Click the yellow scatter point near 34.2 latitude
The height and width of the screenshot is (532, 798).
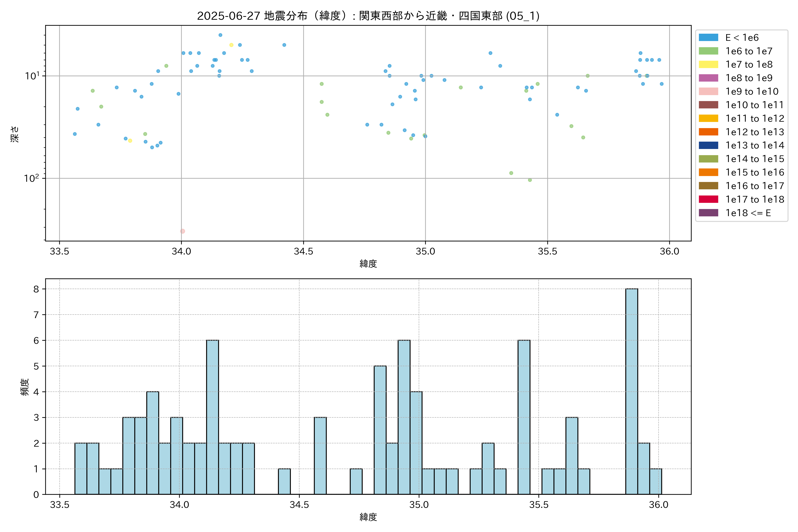(x=231, y=45)
